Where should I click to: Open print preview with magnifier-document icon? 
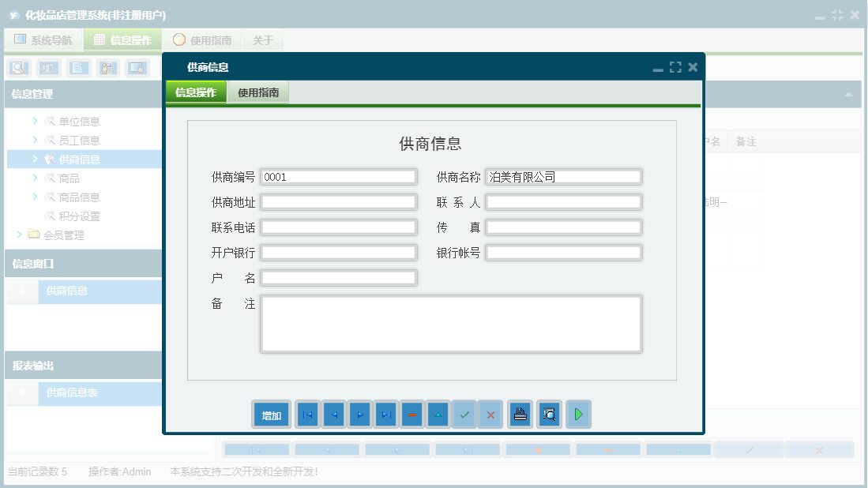click(549, 414)
